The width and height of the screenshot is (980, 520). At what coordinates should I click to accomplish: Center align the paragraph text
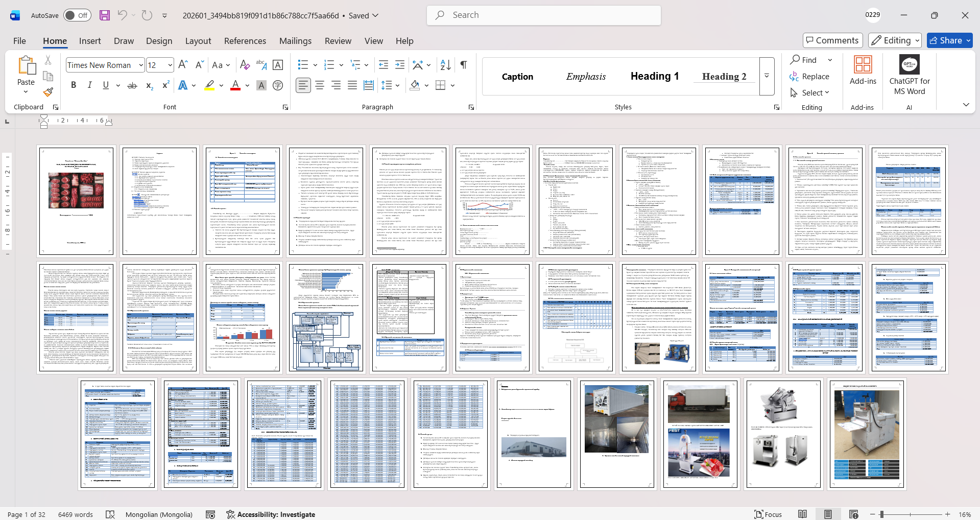pyautogui.click(x=320, y=85)
